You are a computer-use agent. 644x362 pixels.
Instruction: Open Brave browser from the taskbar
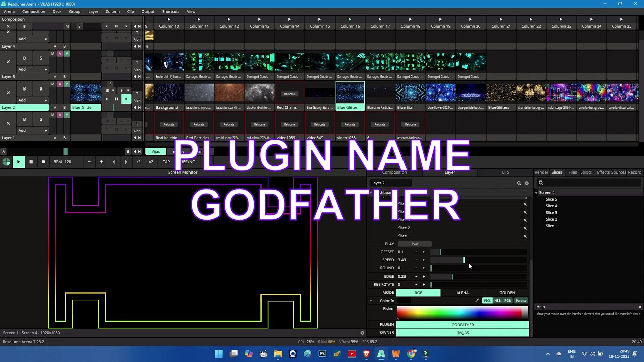pos(366,354)
